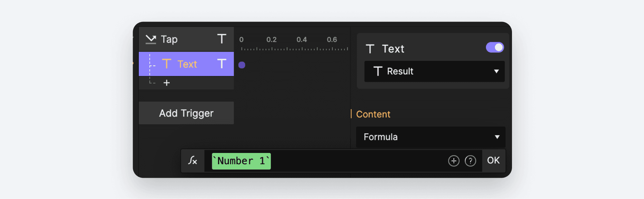Image resolution: width=644 pixels, height=199 pixels.
Task: Select the Text panel header
Action: coord(393,49)
